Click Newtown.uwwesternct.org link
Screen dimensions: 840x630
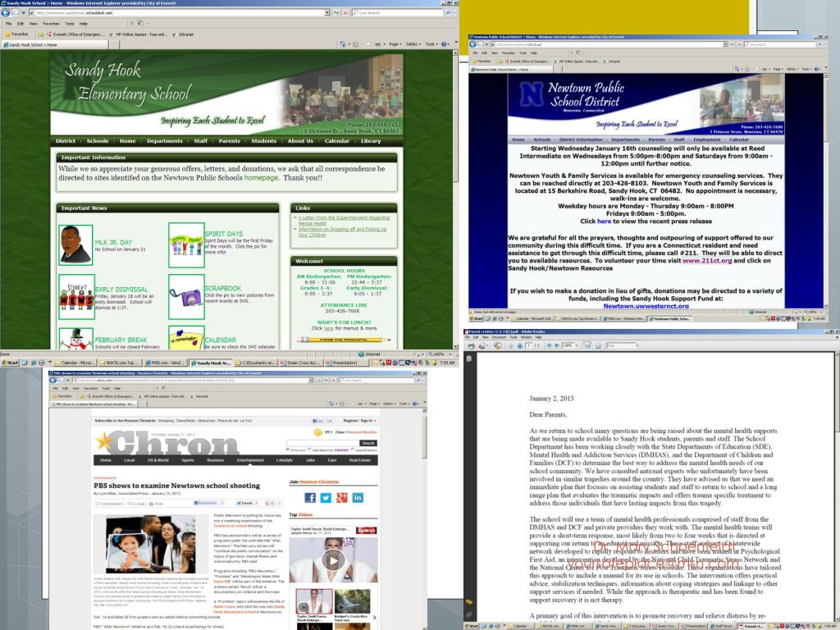(x=646, y=306)
